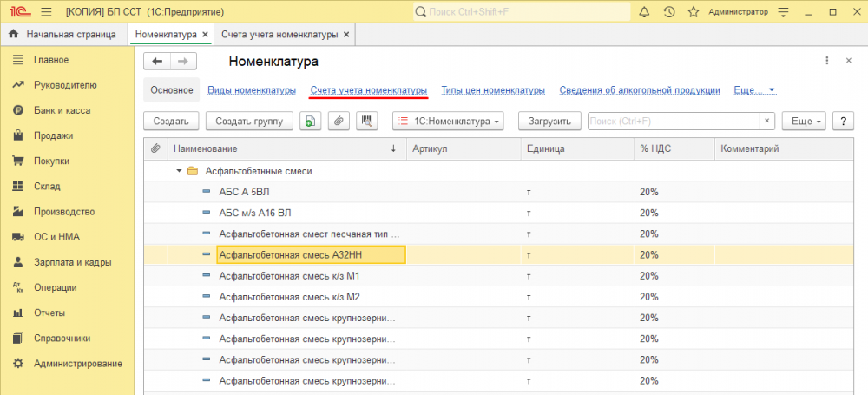The image size is (868, 395).
Task: Click the Загрузить button
Action: (x=549, y=122)
